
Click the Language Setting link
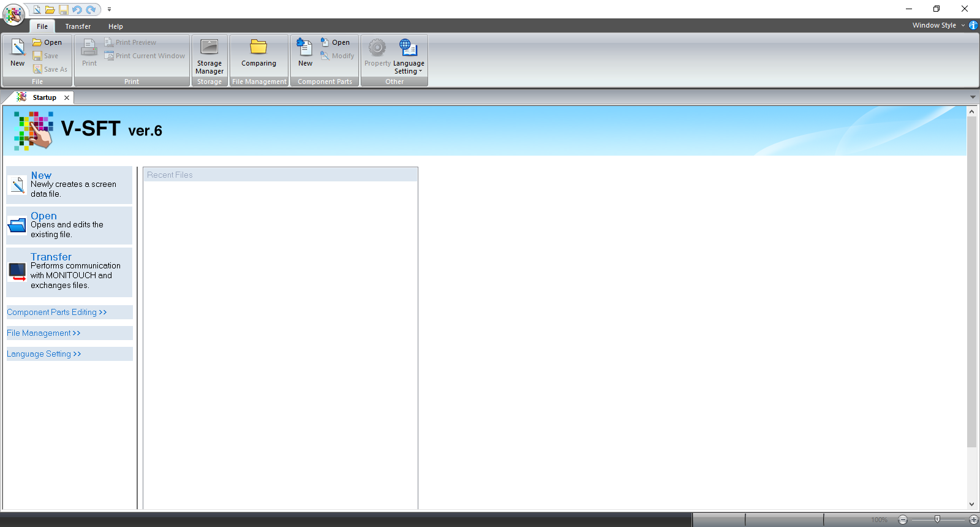point(44,354)
